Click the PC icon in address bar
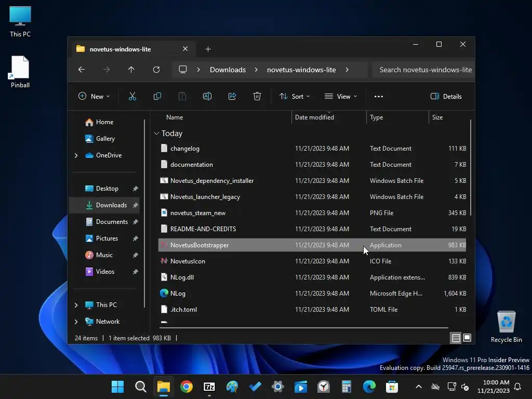The image size is (532, 399). tap(183, 70)
